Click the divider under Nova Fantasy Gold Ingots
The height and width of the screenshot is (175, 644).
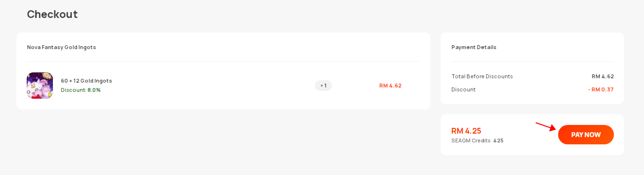(223, 61)
